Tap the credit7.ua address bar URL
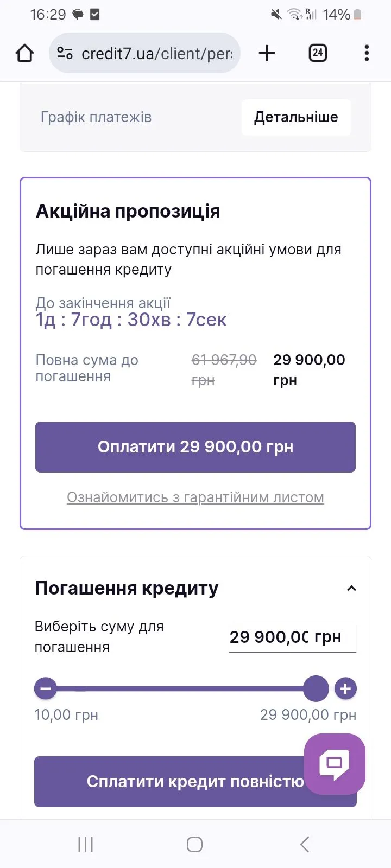 click(x=156, y=53)
